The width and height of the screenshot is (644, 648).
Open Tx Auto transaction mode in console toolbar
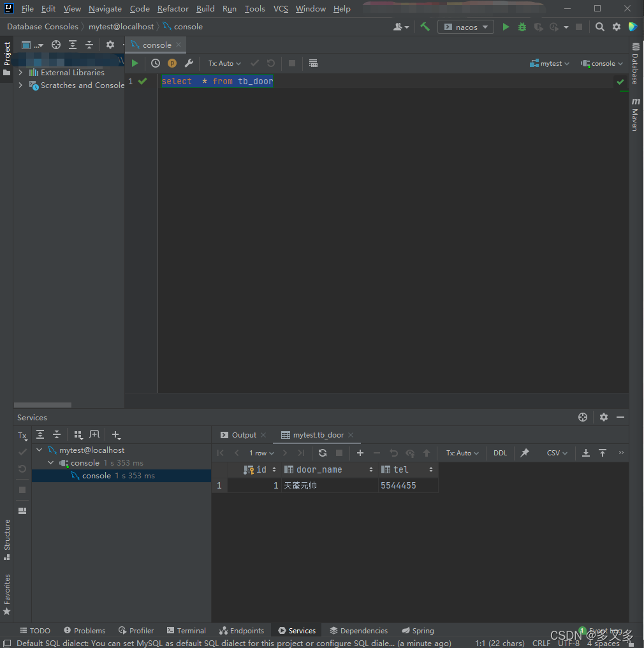pyautogui.click(x=224, y=63)
